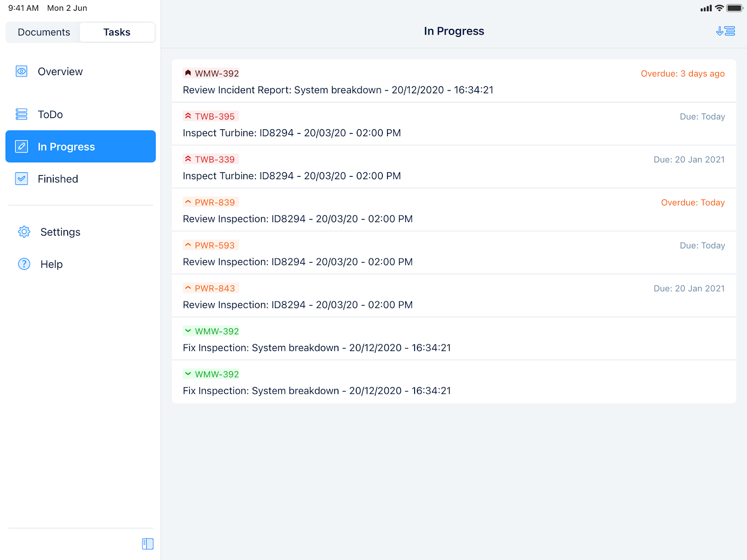747x560 pixels.
Task: Click the orange chevron icon on PWR-843
Action: tap(188, 288)
